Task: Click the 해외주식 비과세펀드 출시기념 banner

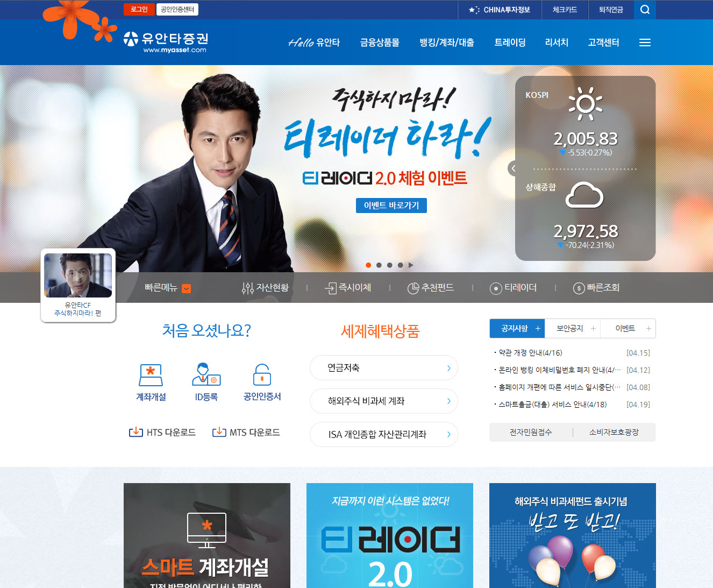Action: click(x=573, y=536)
